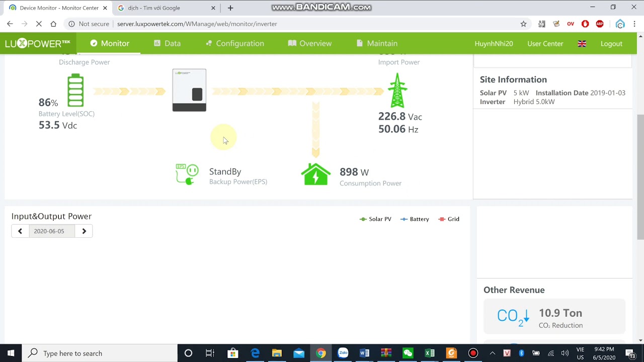The height and width of the screenshot is (362, 644).
Task: Click StandBy backup power status
Action: click(225, 171)
